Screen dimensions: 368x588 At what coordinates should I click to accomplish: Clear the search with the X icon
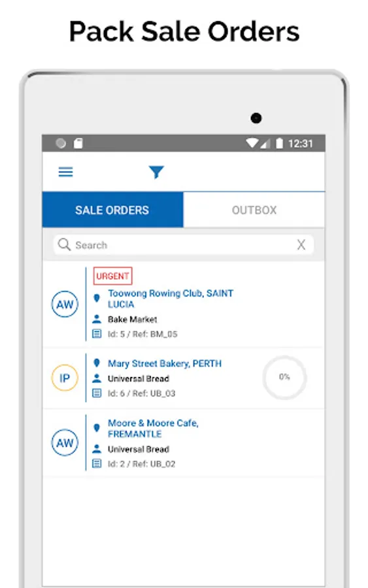[x=301, y=244]
